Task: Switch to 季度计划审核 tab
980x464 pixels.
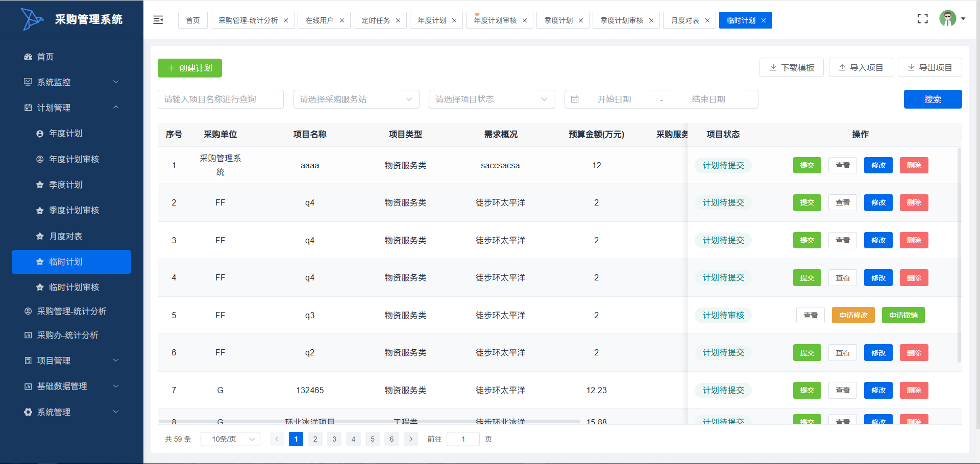Action: 622,20
